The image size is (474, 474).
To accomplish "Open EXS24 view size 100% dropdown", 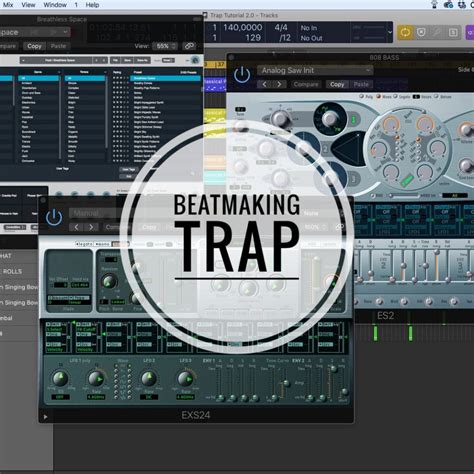I will (315, 227).
